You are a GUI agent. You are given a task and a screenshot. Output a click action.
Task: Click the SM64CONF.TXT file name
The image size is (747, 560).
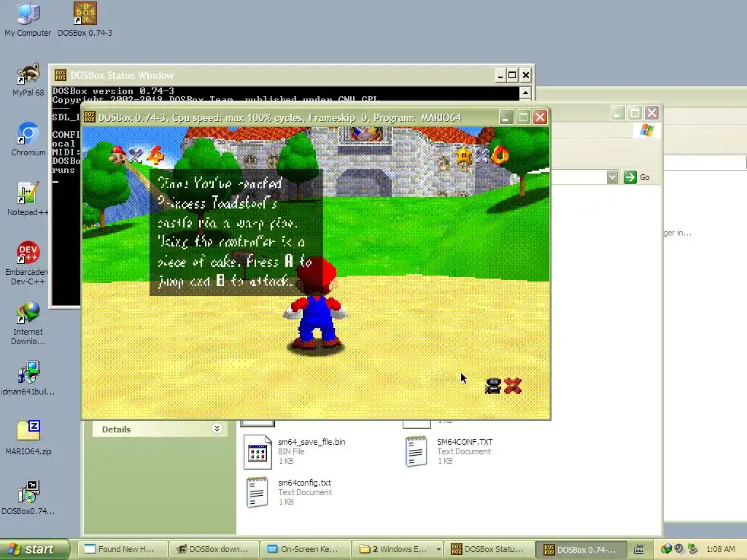tap(465, 442)
